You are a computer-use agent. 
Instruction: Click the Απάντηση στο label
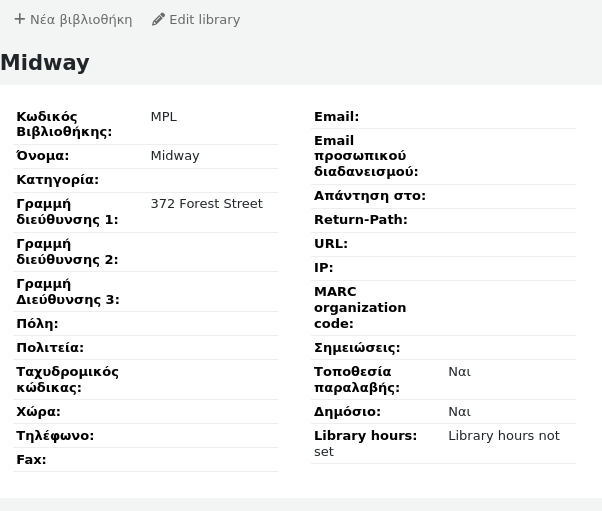coord(369,196)
